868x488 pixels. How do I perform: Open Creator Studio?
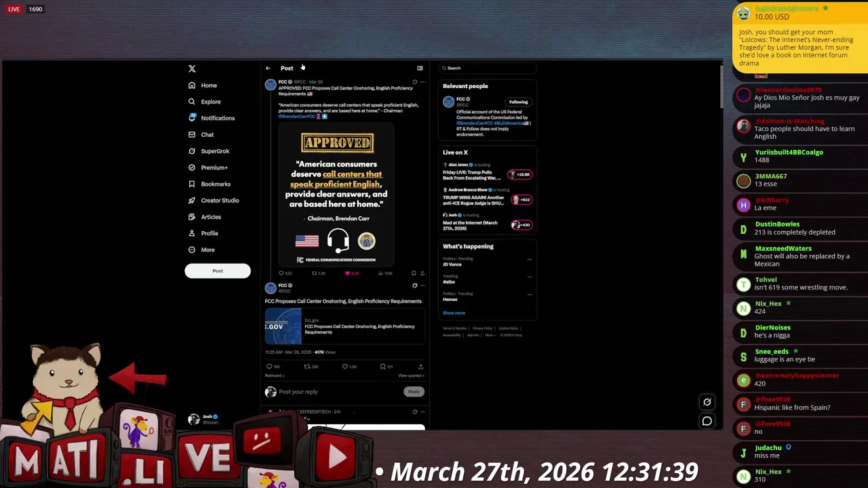pyautogui.click(x=214, y=201)
